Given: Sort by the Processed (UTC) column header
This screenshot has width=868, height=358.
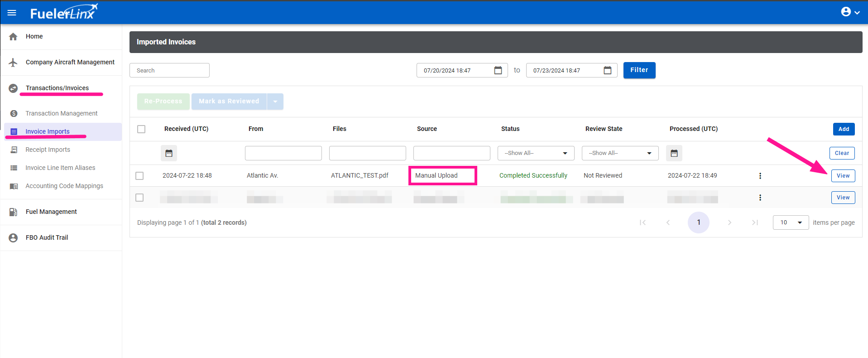Looking at the screenshot, I should (x=694, y=129).
